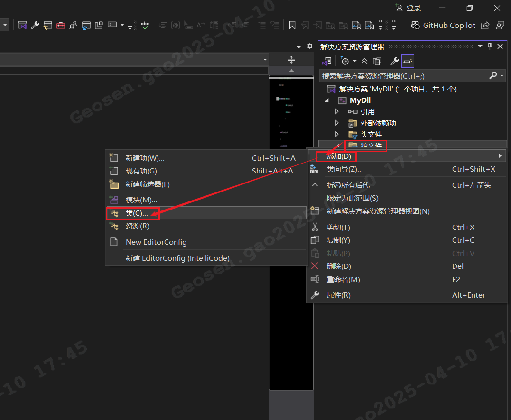
Task: Choose 折叠所有后代 menu entry
Action: coord(407,185)
